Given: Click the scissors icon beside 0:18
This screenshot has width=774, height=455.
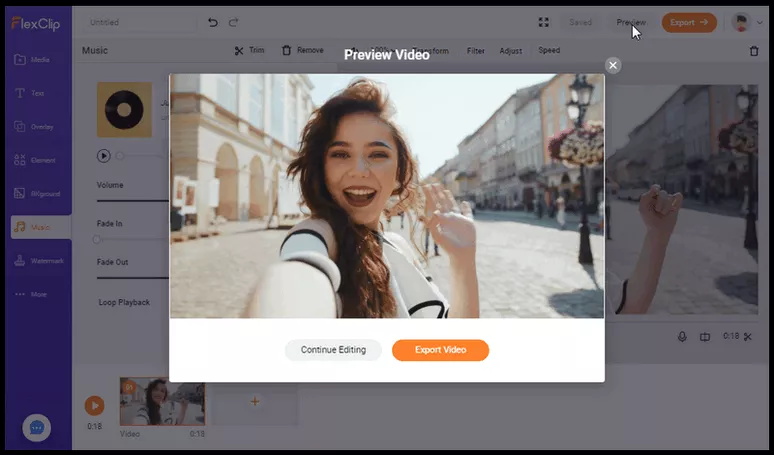Looking at the screenshot, I should pyautogui.click(x=748, y=337).
